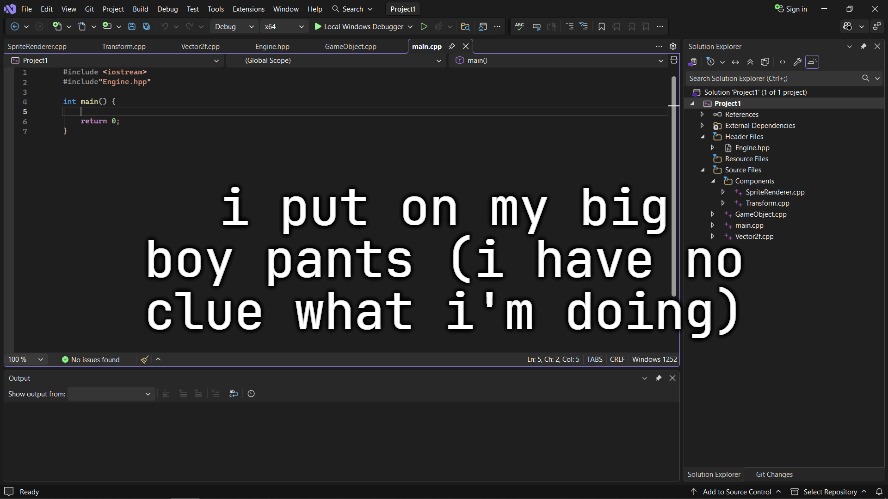Image resolution: width=888 pixels, height=499 pixels.
Task: Open Properties wrench icon in Solution Explorer
Action: pos(797,62)
